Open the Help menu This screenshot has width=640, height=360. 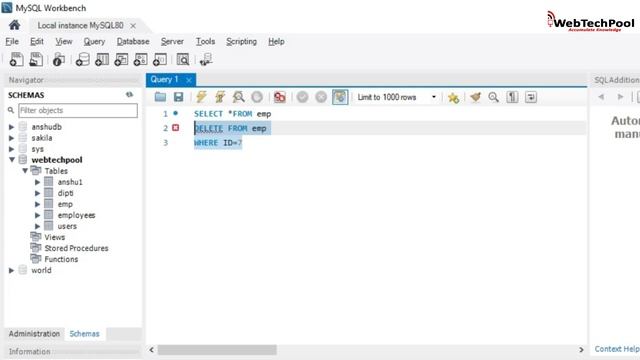tap(276, 42)
